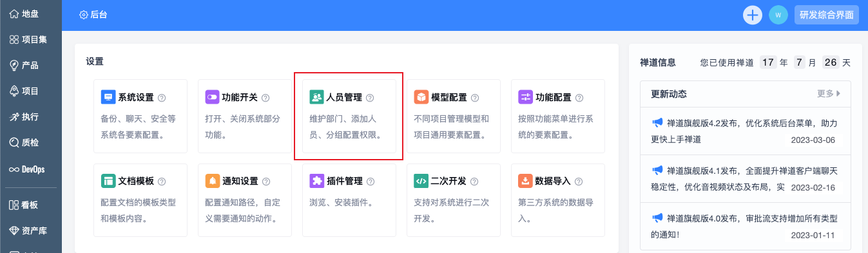Open the 通知设置 orange bell icon

pos(213,181)
